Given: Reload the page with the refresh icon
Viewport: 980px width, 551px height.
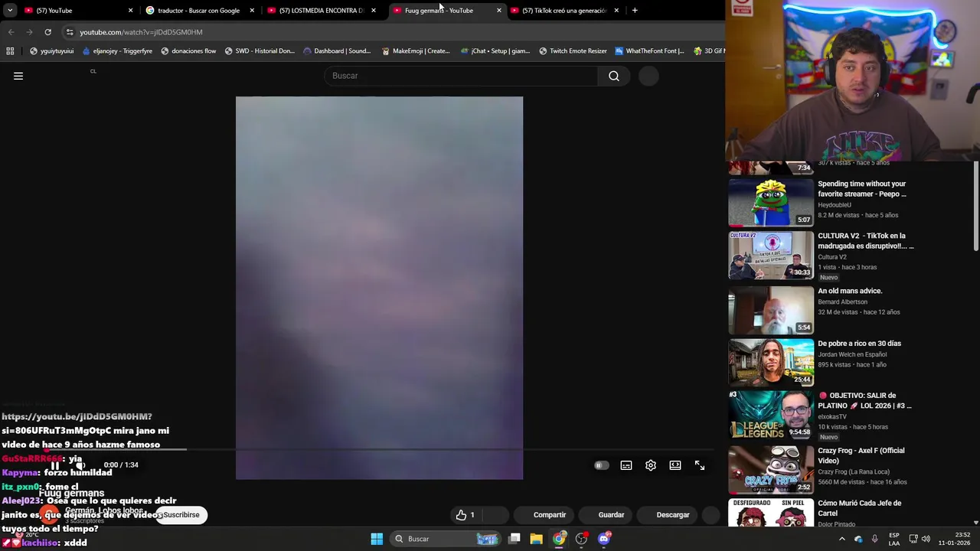Looking at the screenshot, I should [x=47, y=32].
